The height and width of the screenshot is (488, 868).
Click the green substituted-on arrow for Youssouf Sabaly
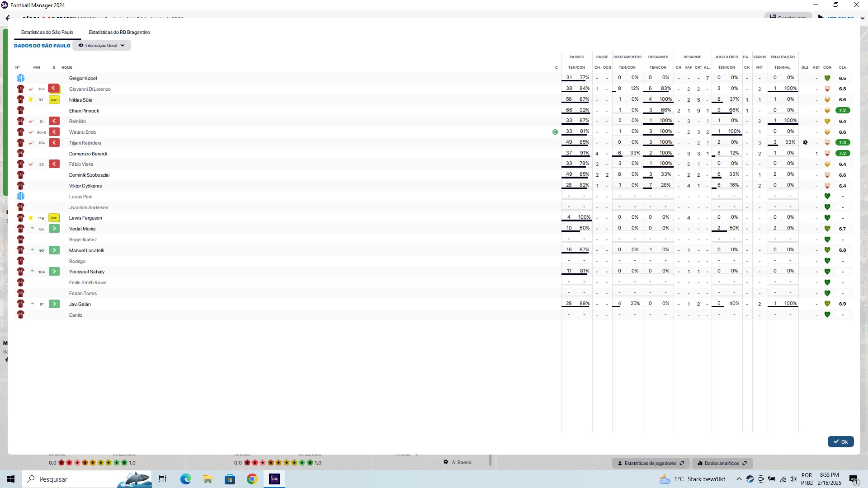click(54, 272)
